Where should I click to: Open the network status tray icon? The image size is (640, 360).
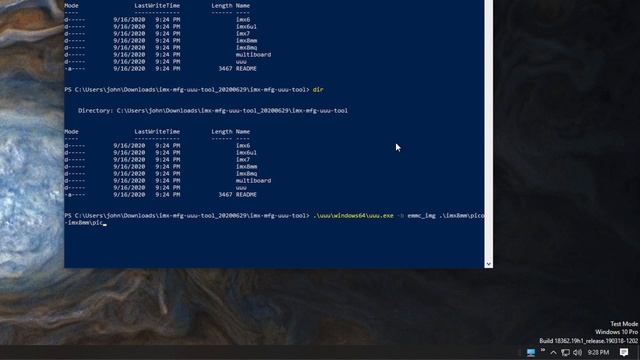click(565, 353)
